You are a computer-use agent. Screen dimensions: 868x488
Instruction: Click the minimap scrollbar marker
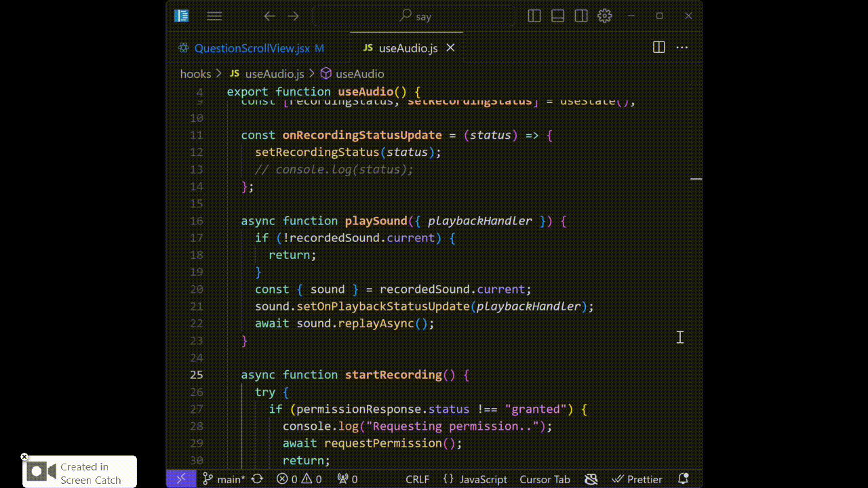[696, 180]
